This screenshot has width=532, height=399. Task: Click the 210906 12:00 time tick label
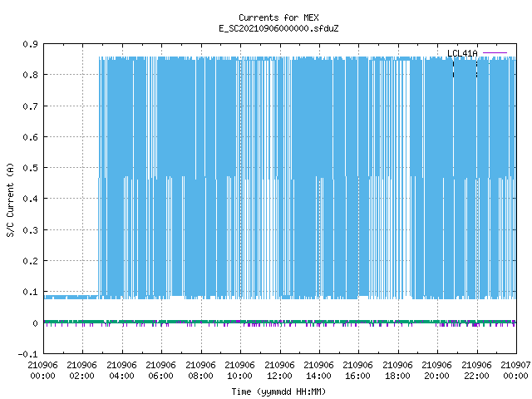pos(279,370)
